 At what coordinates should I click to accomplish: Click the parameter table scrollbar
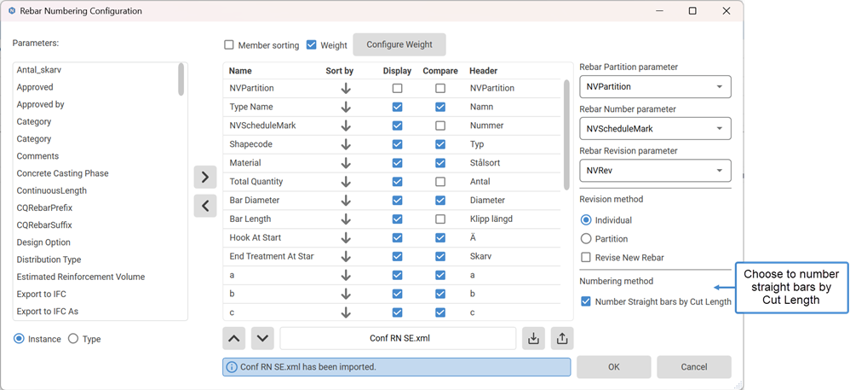[x=567, y=135]
